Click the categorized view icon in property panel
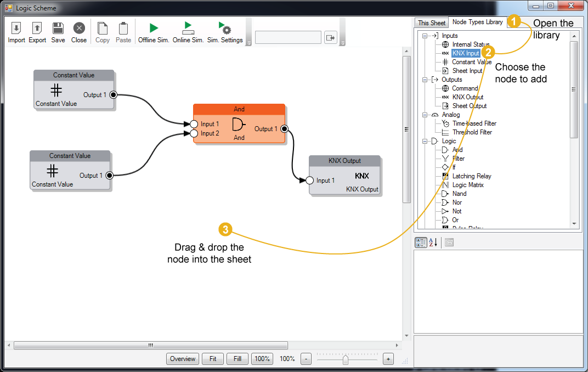The image size is (588, 372). (421, 243)
